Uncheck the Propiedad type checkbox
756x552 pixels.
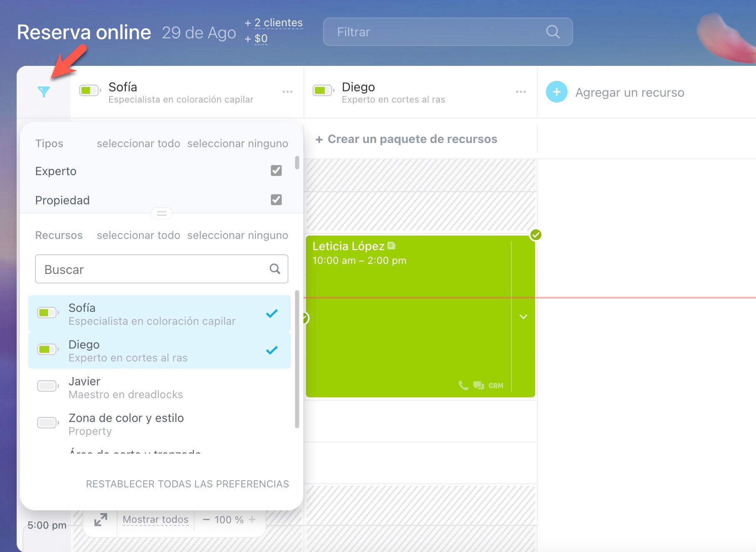[x=276, y=200]
